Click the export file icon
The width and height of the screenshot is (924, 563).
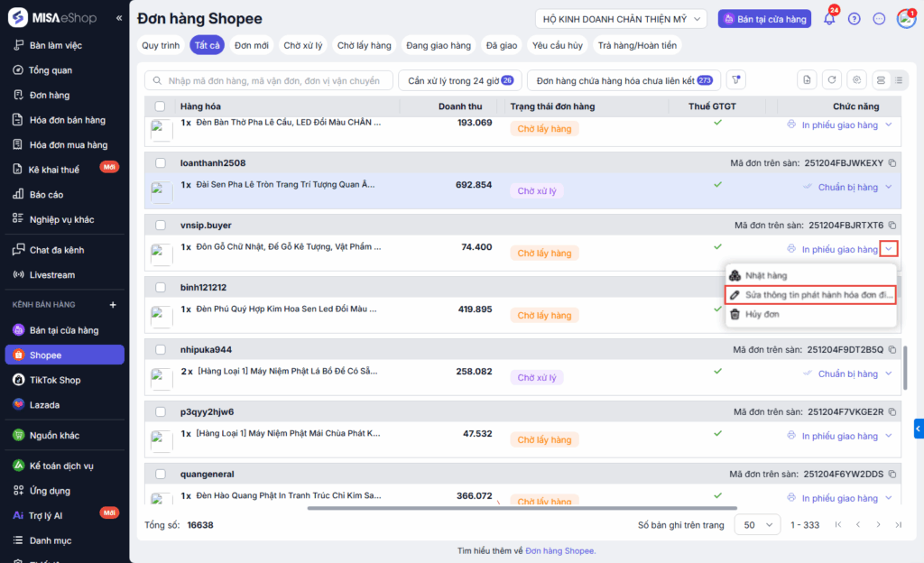click(x=808, y=80)
